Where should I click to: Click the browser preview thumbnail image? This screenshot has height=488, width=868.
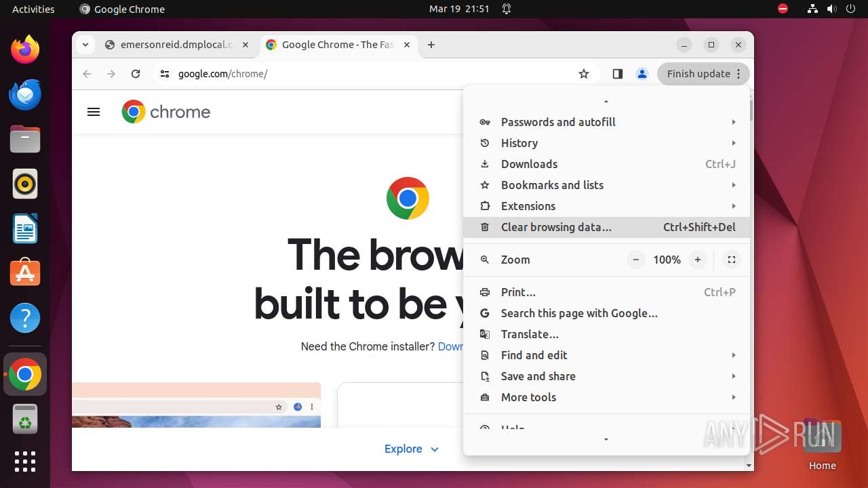coord(196,405)
